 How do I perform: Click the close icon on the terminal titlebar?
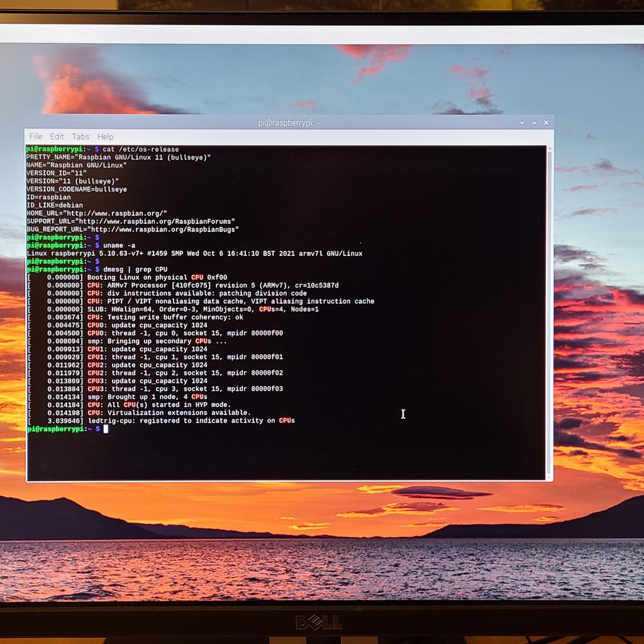tap(546, 122)
